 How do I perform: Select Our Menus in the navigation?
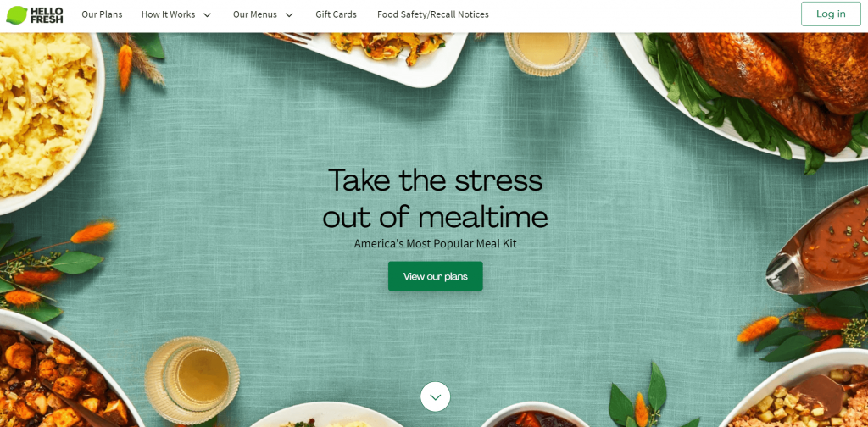pos(254,14)
